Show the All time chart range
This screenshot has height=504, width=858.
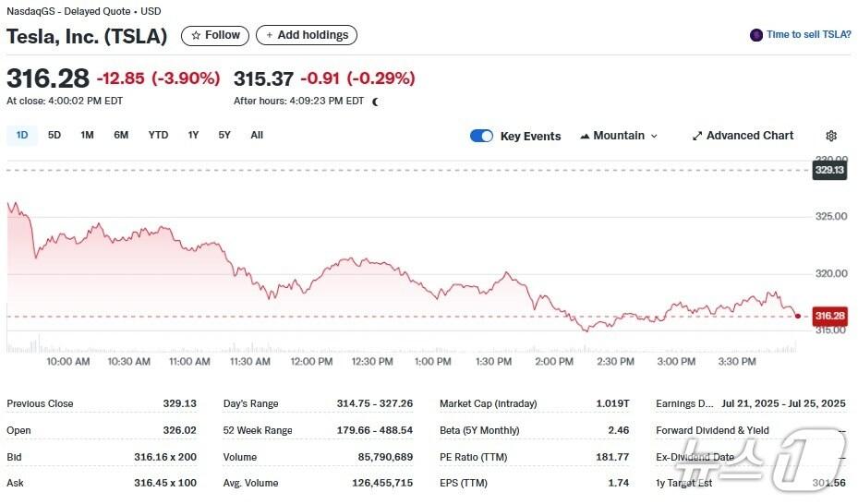(x=257, y=135)
